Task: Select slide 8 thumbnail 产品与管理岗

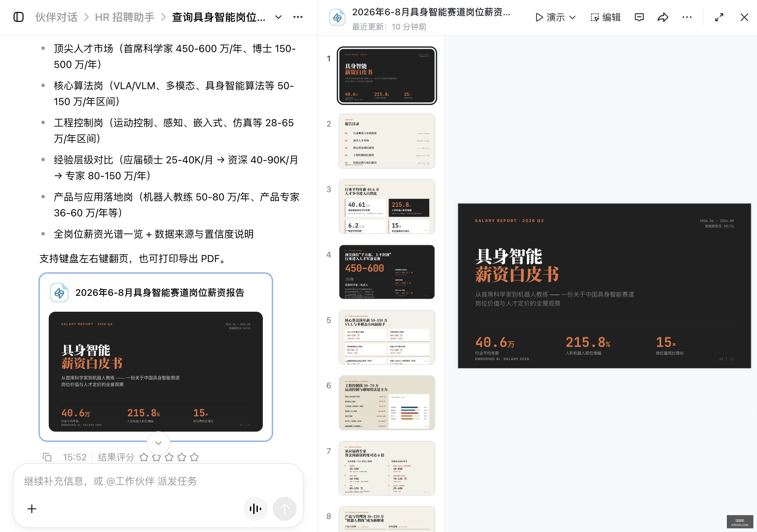Action: (x=387, y=519)
